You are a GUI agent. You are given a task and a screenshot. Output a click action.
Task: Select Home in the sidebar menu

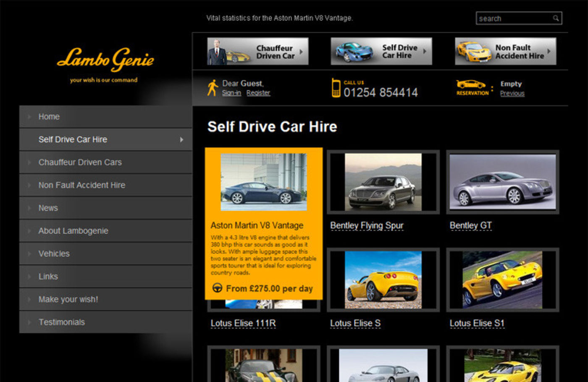tap(49, 117)
